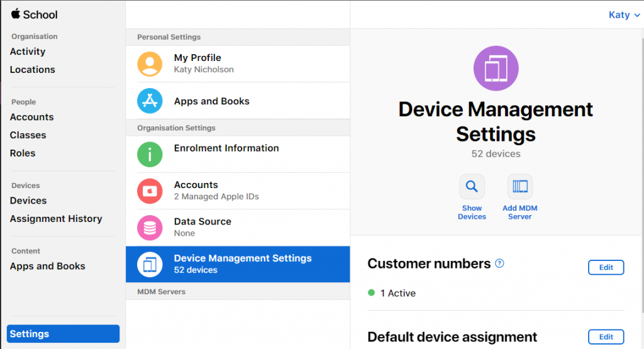Click the orange My Profile person icon
The height and width of the screenshot is (349, 644).
tap(150, 64)
